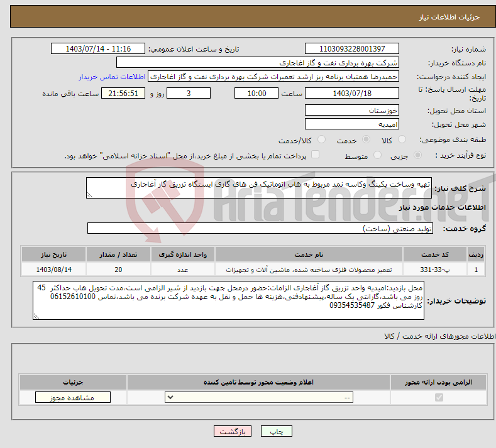Viewport: 496px width, 448px height.
Task: Click the واحد اندازه گیری column header
Action: 183,254
